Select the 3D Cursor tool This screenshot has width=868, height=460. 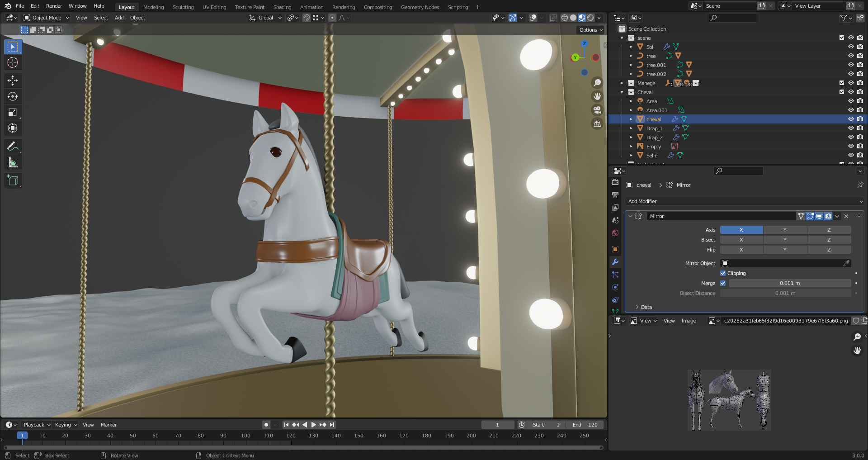tap(13, 62)
